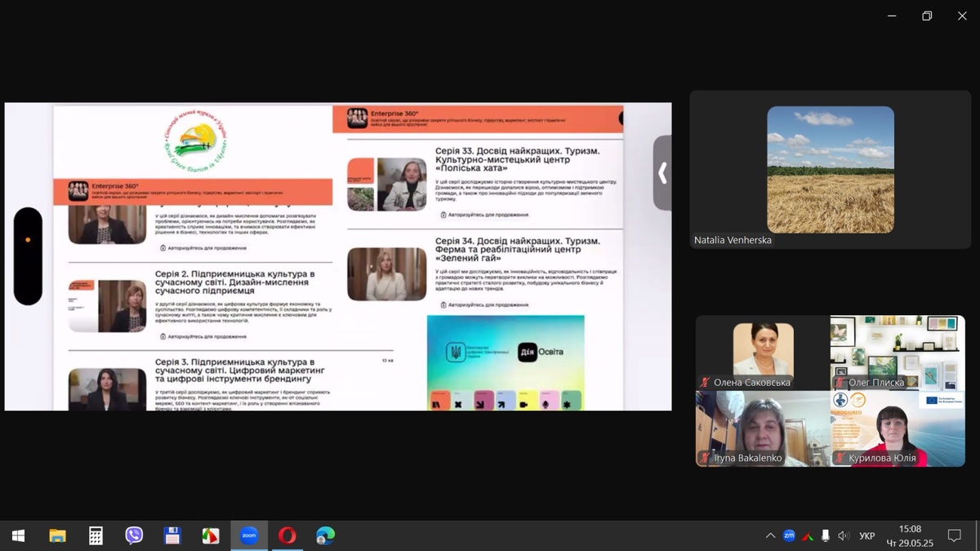Click the Rural Green Tourism logo
980x551 pixels.
pos(196,140)
